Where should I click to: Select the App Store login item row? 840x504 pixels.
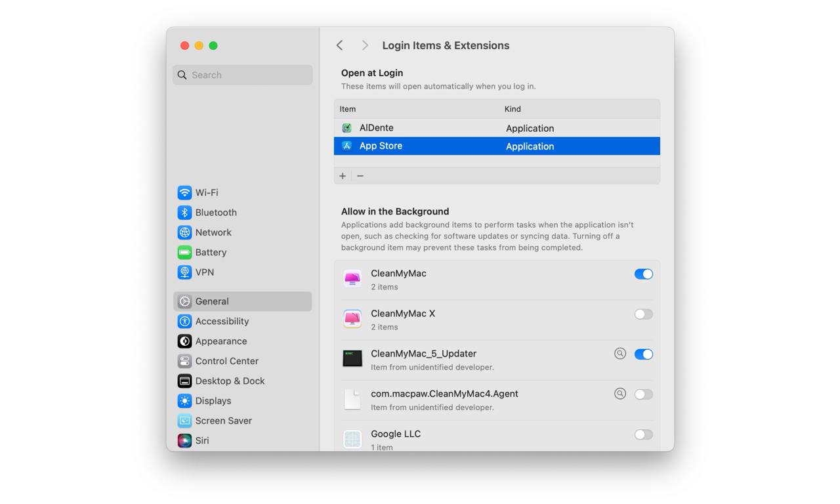coord(497,146)
